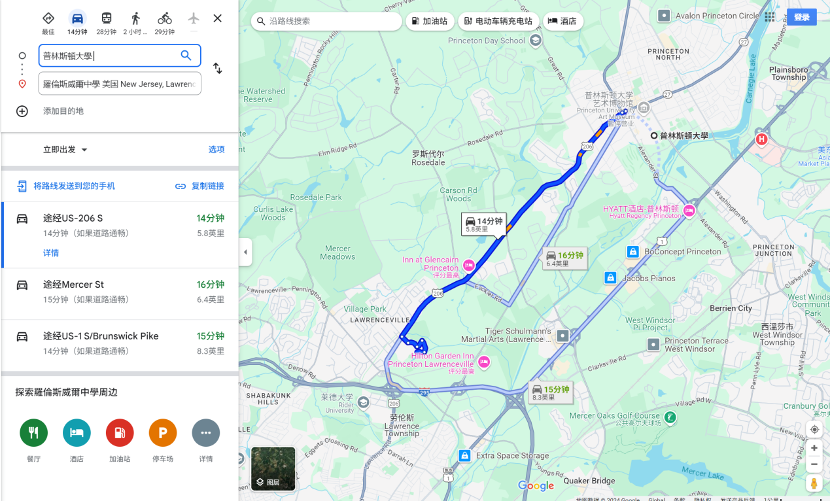830x502 pixels.
Task: Switch to cycling travel mode
Action: pos(165,19)
